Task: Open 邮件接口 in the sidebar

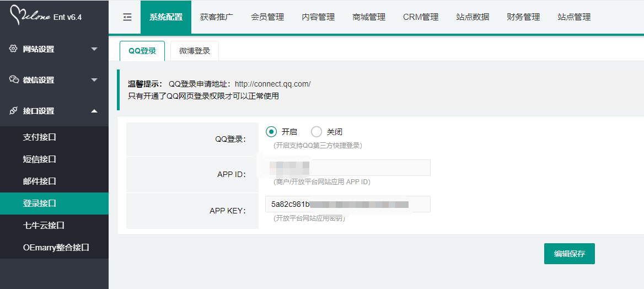Action: 54,181
